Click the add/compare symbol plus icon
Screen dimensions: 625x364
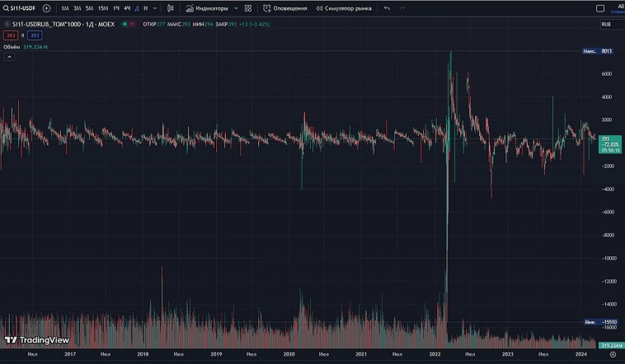coord(46,8)
